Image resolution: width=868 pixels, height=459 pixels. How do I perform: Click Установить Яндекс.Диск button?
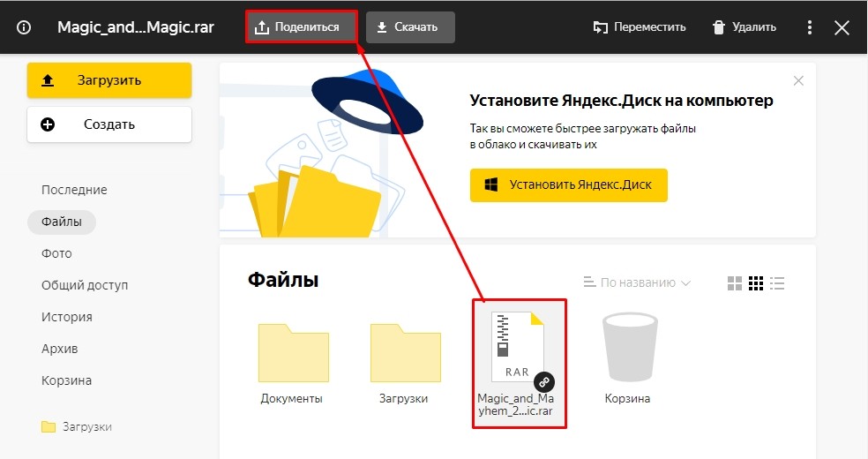pyautogui.click(x=568, y=185)
